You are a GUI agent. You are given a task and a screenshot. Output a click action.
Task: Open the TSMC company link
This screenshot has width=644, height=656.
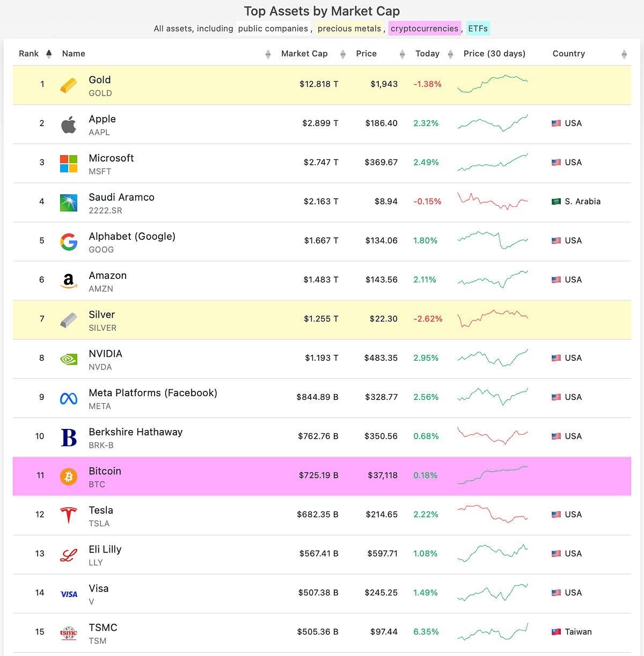[x=103, y=628]
